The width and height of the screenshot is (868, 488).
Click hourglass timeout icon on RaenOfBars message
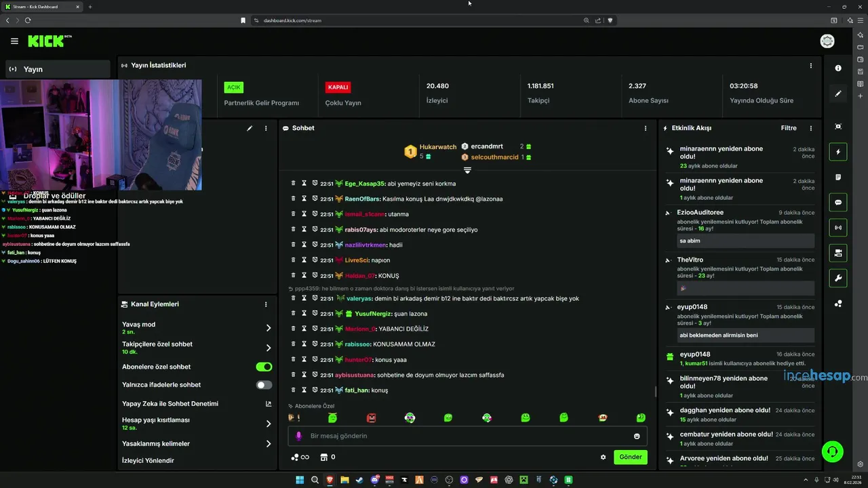304,199
